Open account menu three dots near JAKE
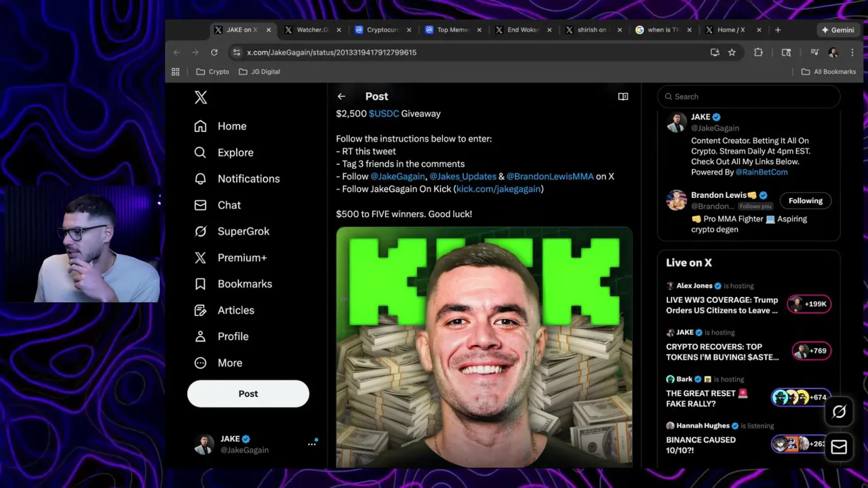The height and width of the screenshot is (488, 868). point(312,444)
